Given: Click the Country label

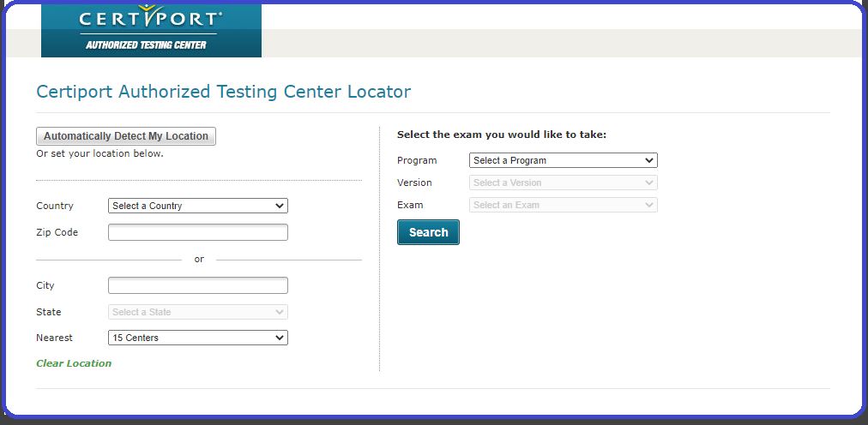Looking at the screenshot, I should [55, 206].
